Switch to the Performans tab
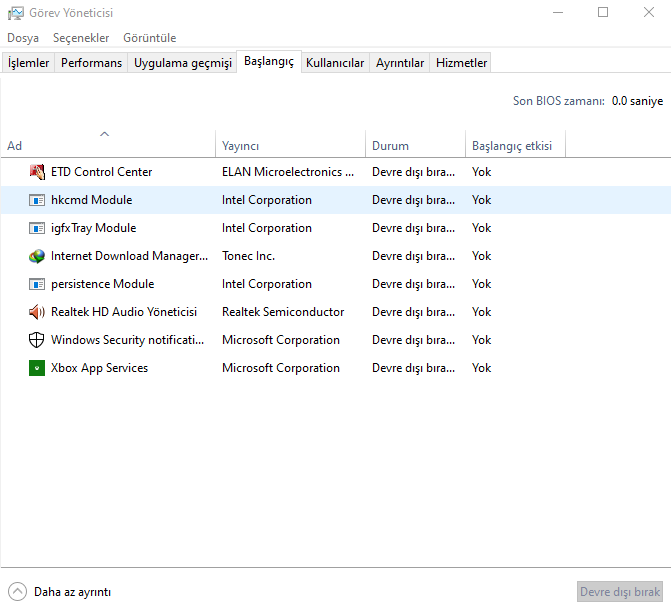Viewport: 671px width, 608px height. pyautogui.click(x=91, y=63)
